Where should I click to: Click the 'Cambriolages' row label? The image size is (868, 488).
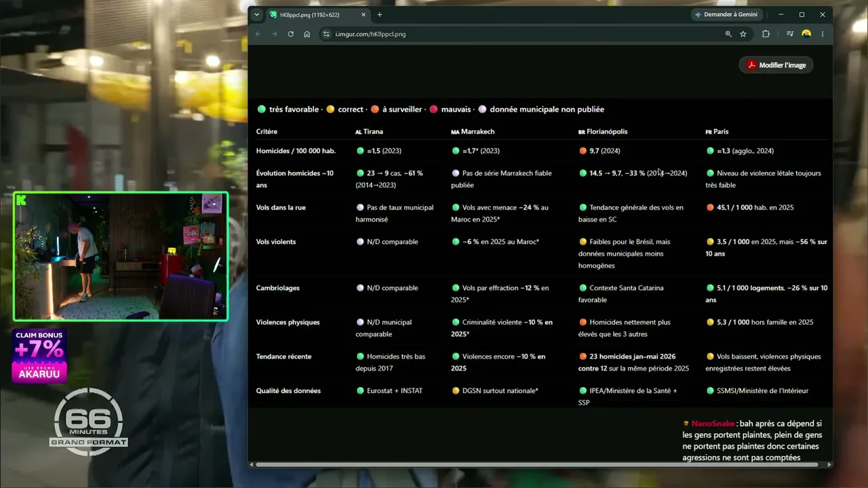click(x=278, y=288)
